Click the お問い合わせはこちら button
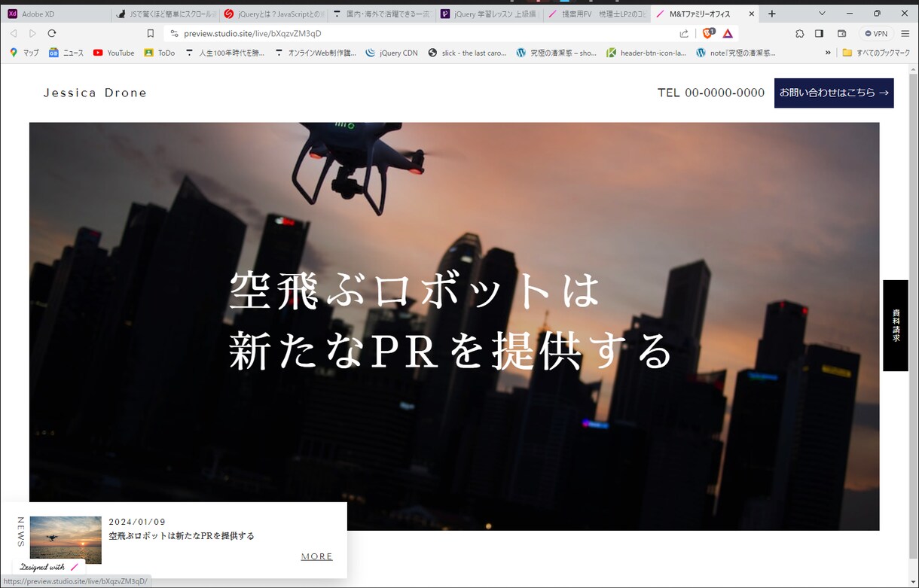This screenshot has height=588, width=919. [834, 93]
